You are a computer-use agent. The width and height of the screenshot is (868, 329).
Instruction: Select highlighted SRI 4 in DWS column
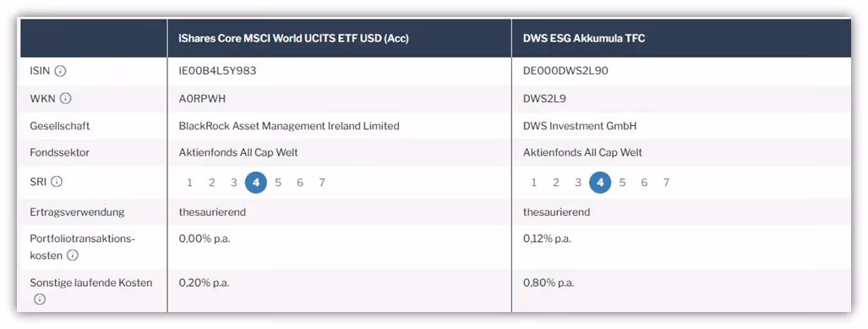[x=600, y=183]
